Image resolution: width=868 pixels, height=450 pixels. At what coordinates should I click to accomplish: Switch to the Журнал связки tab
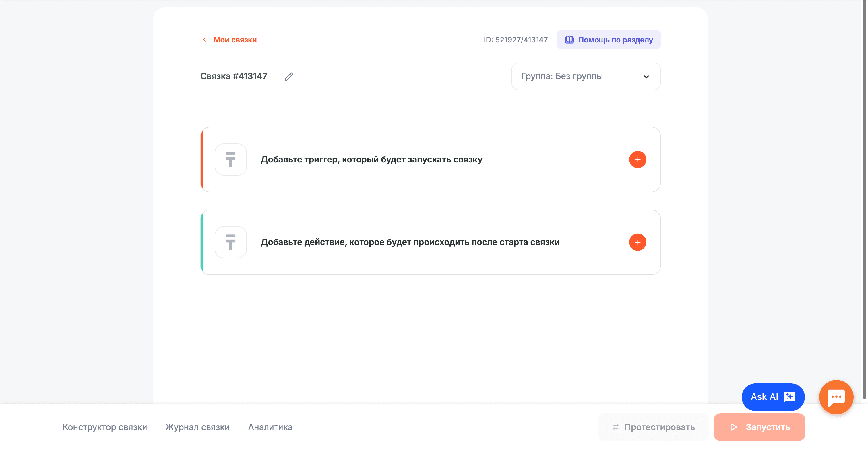197,427
